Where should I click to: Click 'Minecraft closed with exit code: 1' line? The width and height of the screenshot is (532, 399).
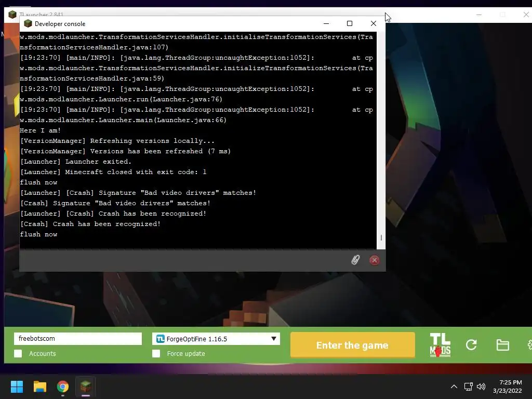pos(113,172)
